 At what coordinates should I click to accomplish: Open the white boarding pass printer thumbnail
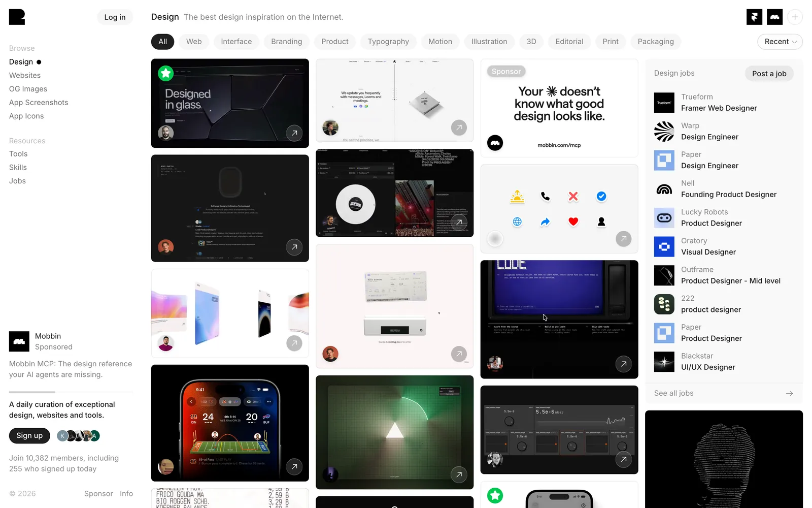click(395, 306)
